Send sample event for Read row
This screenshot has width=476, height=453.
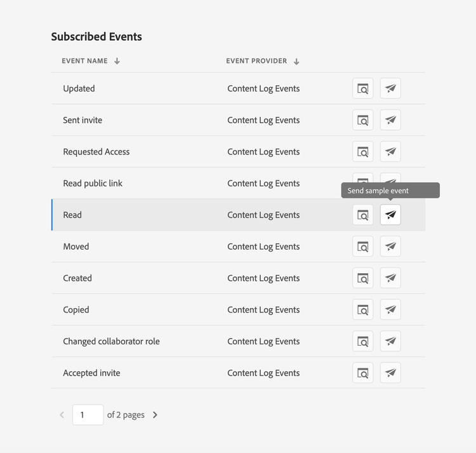tap(390, 215)
